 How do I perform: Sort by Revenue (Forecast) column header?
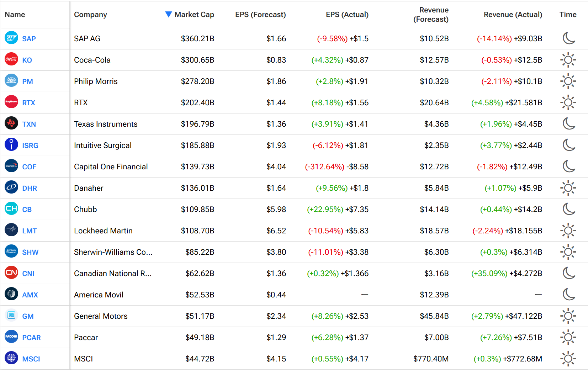coord(431,15)
